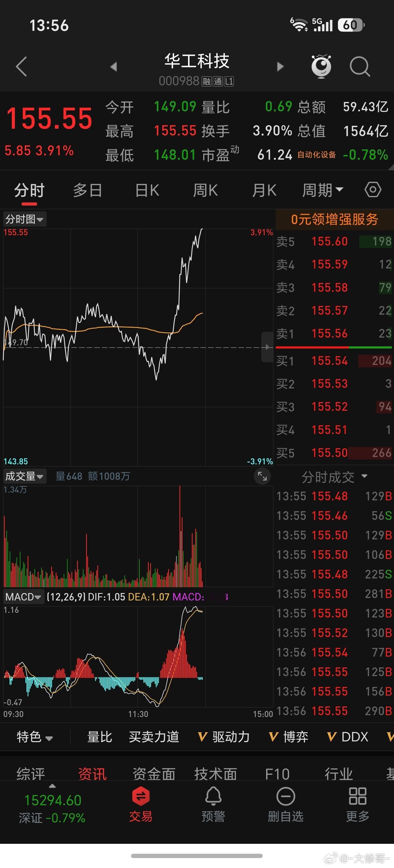Tap the 买2 155.53 order row
394x868 pixels.
coord(334,383)
